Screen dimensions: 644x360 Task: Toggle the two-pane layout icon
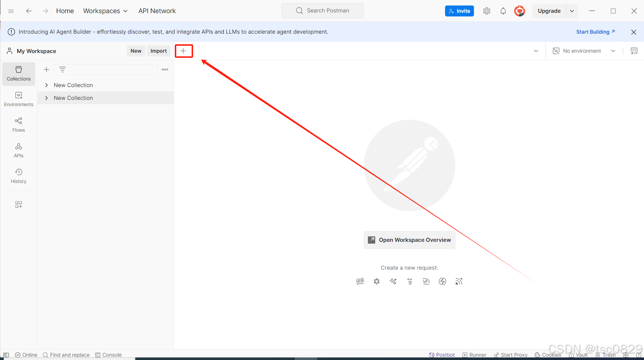626,355
